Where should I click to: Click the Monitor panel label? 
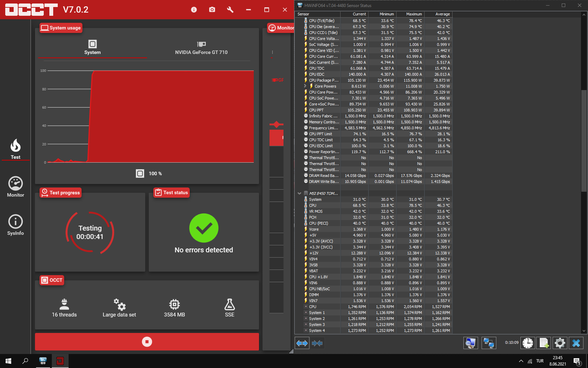pos(281,28)
